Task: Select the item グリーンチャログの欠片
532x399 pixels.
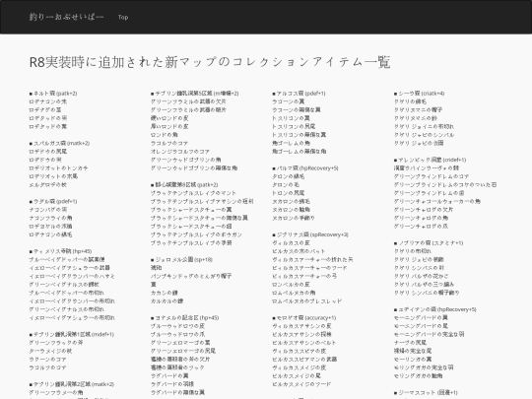Action: coord(424,209)
